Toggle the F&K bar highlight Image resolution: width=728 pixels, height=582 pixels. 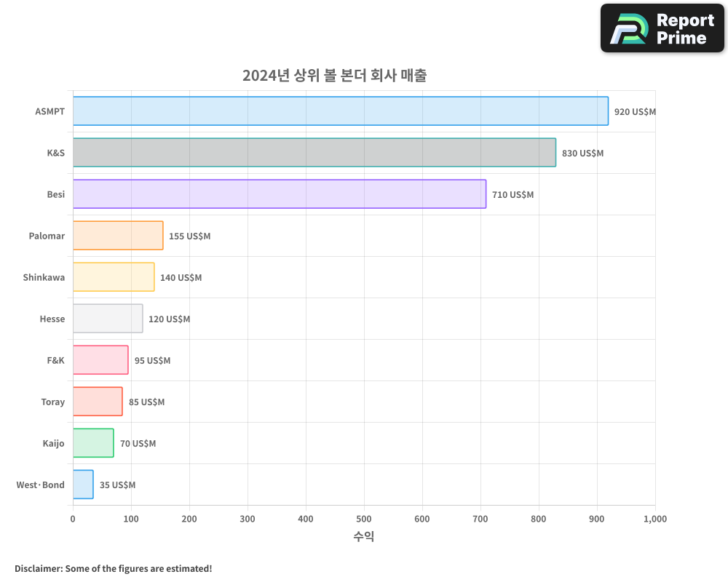[99, 360]
